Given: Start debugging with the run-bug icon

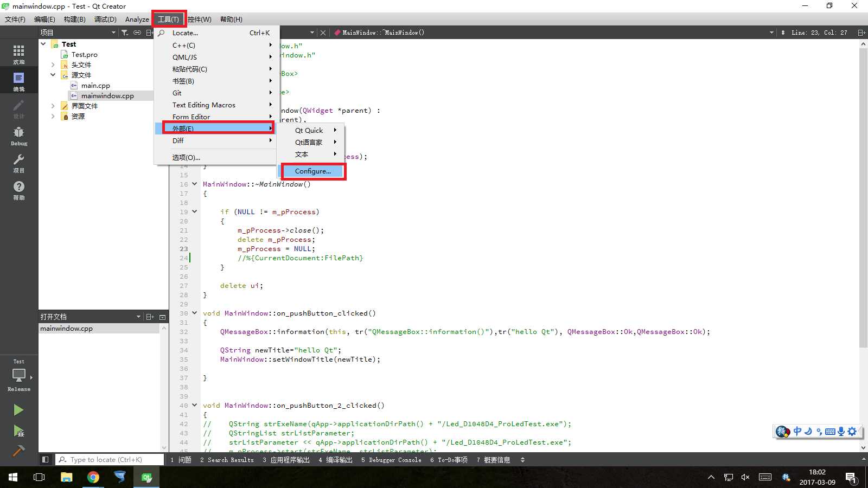Looking at the screenshot, I should coord(18,431).
